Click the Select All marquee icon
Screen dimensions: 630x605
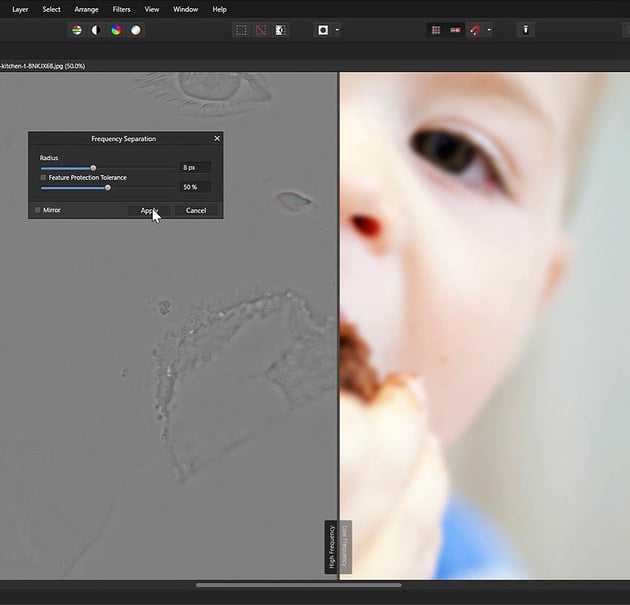[x=241, y=30]
